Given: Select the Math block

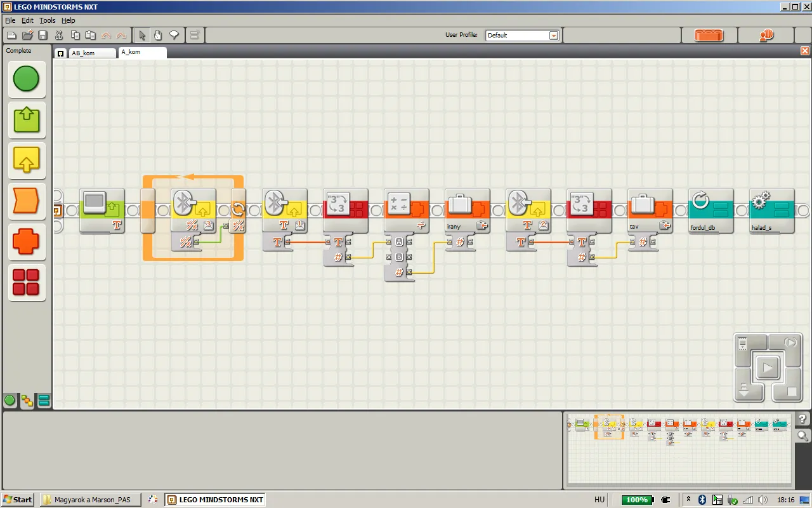Looking at the screenshot, I should 407,210.
